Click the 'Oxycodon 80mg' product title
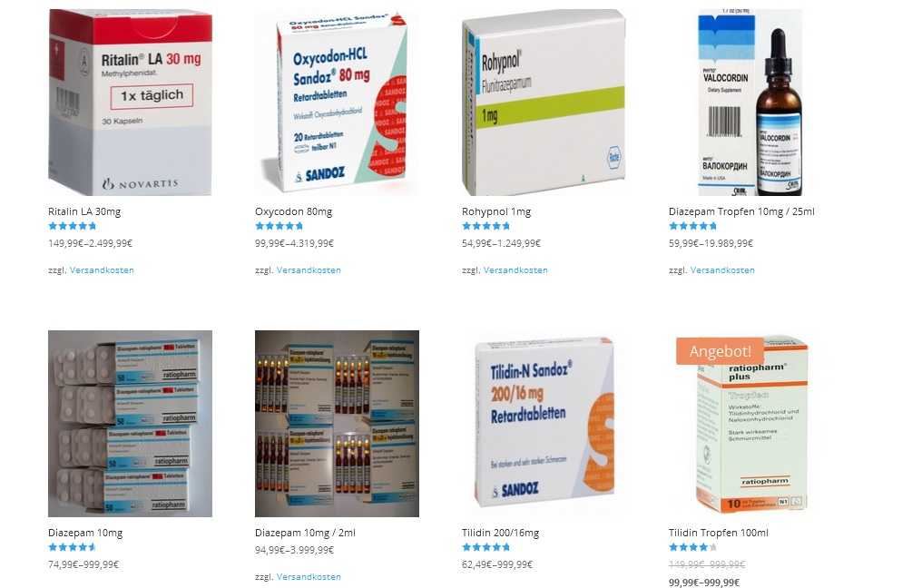Screen dimensions: 912x588 pos(293,211)
